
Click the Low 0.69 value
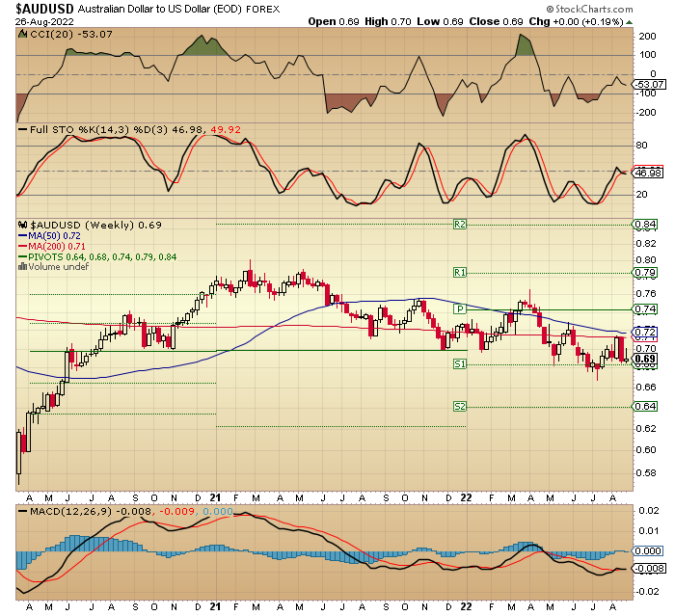click(440, 21)
